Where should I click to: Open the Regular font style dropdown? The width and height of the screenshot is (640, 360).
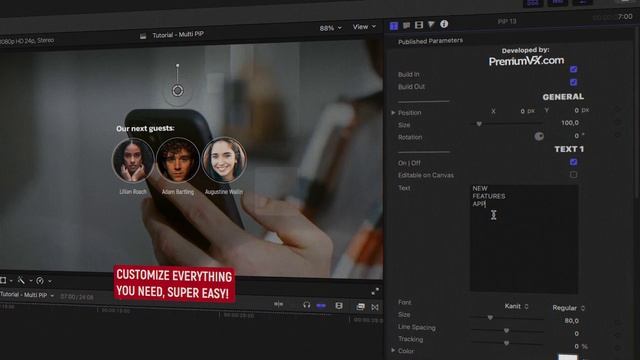pyautogui.click(x=569, y=308)
